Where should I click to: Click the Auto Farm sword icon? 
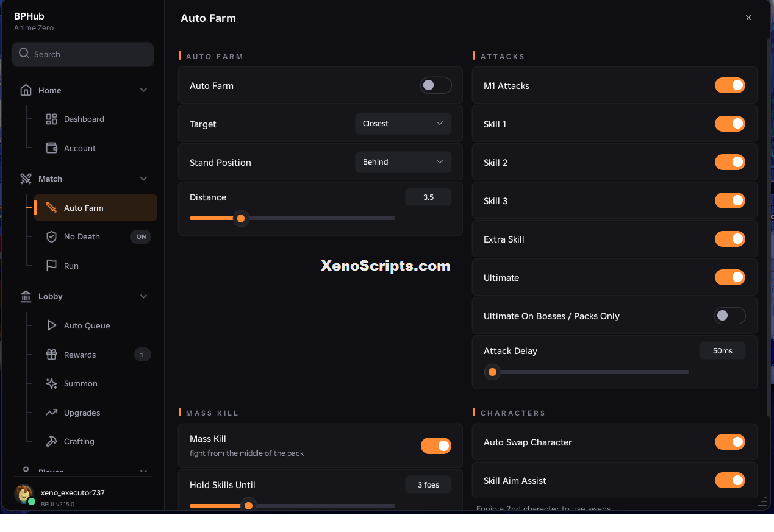click(51, 208)
